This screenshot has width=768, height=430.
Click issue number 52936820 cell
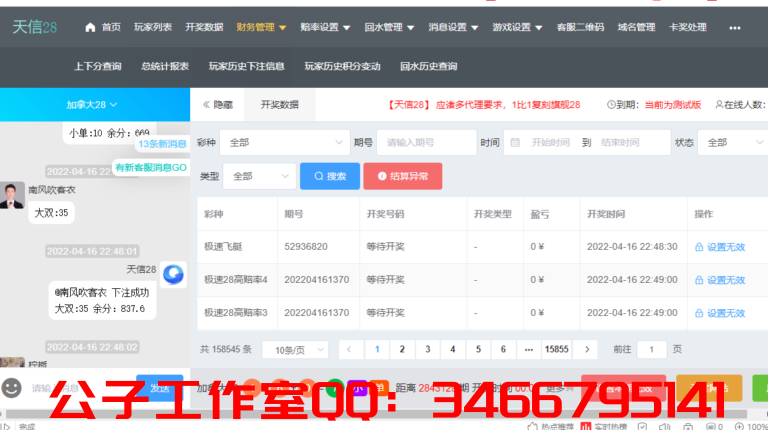(x=306, y=246)
